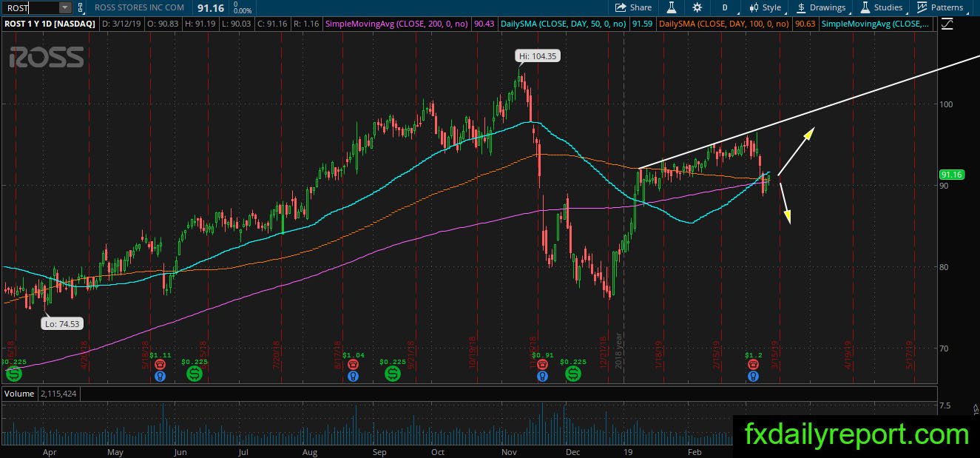Open chart settings gear icon
The height and width of the screenshot is (458, 980).
697,7
